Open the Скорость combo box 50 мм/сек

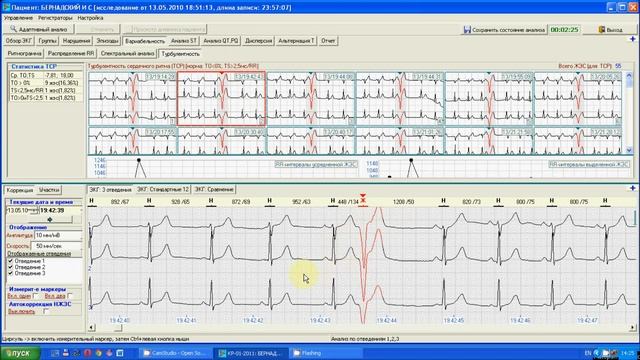(x=56, y=246)
